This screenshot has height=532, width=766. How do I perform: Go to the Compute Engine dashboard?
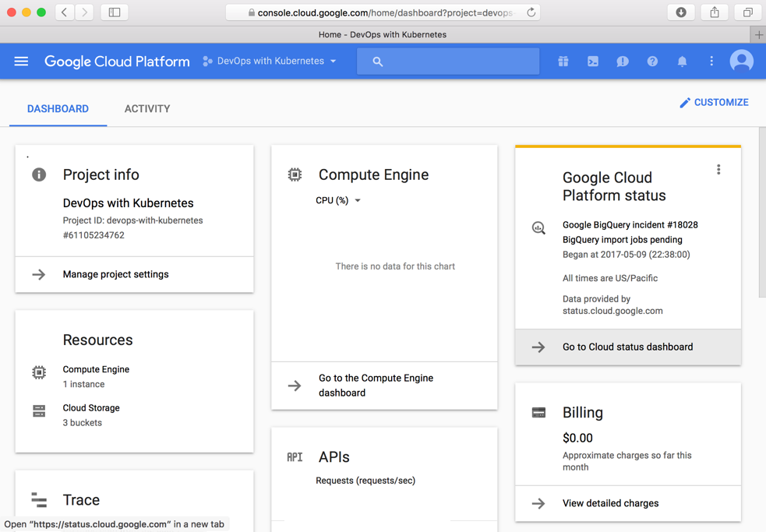click(x=384, y=386)
